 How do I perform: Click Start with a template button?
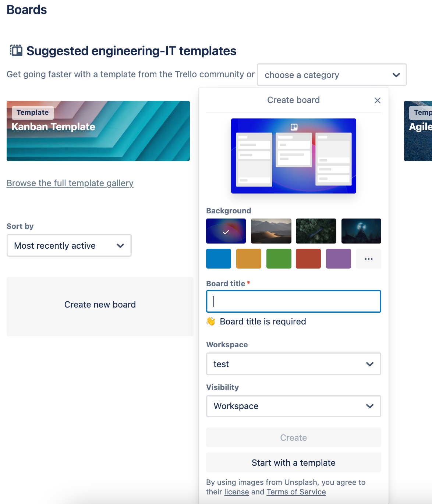point(294,462)
